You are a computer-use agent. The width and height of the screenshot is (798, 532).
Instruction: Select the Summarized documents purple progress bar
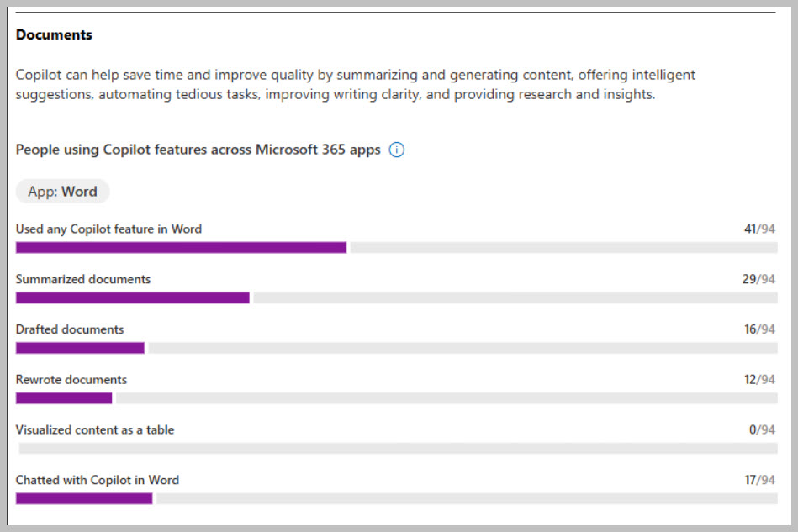point(133,298)
